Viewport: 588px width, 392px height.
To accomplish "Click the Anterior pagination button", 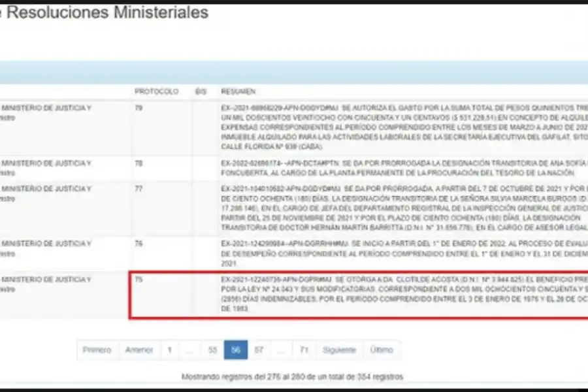I will (139, 350).
